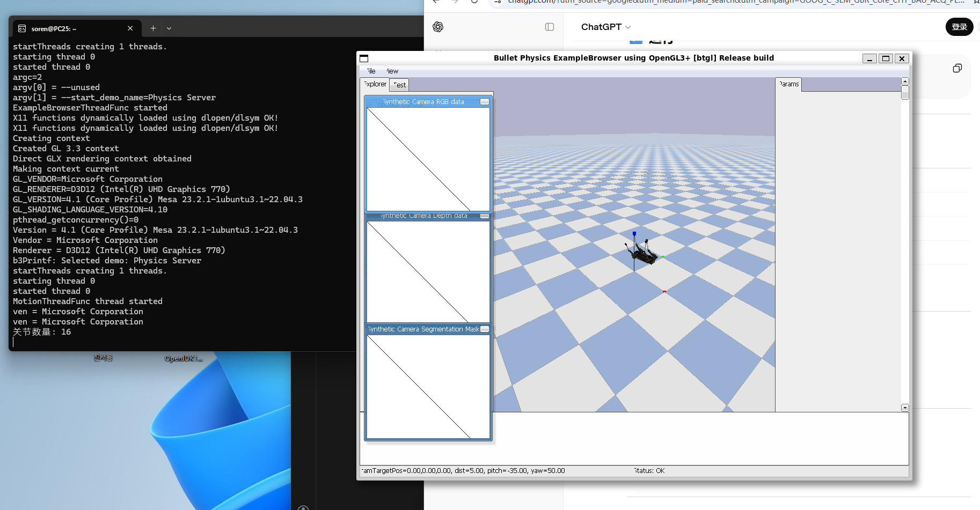Click terminal line "GL_VENDOR=Microsoft Corporation"
Viewport: 980px width, 510px height.
pyautogui.click(x=87, y=179)
